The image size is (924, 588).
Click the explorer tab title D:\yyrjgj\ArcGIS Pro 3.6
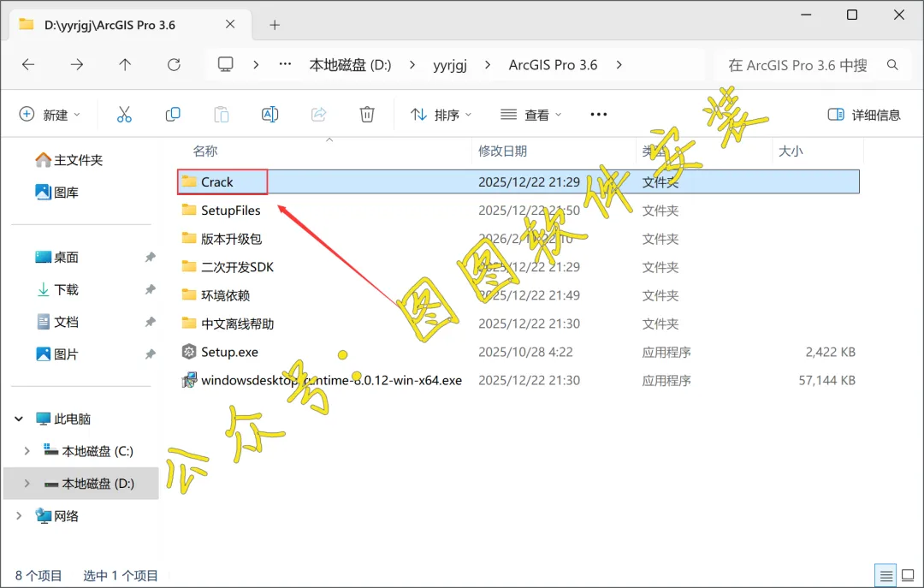[110, 25]
